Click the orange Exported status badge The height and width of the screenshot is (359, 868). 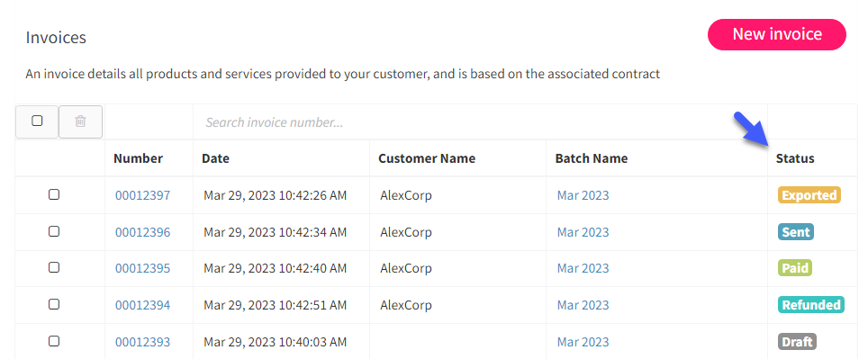tap(809, 195)
